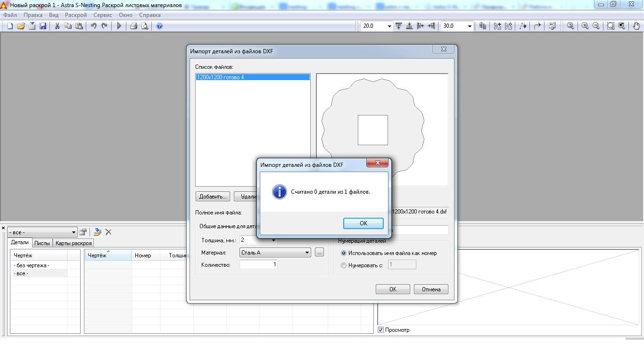Activate the Pan hand tool
The image size is (644, 362).
point(636,26)
